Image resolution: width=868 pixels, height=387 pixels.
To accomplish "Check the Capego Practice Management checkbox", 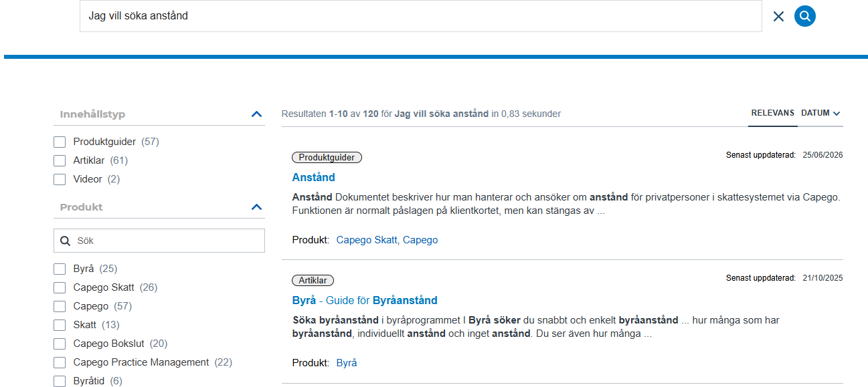I will (x=60, y=362).
